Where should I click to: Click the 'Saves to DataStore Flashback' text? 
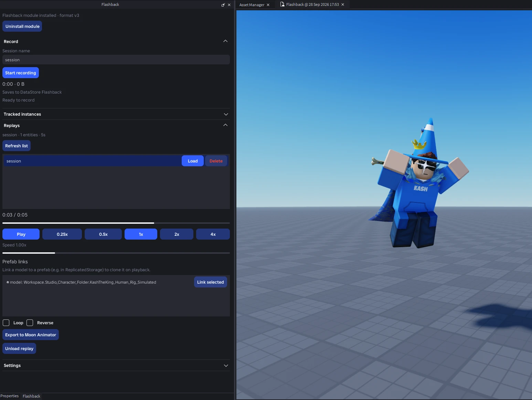(32, 92)
